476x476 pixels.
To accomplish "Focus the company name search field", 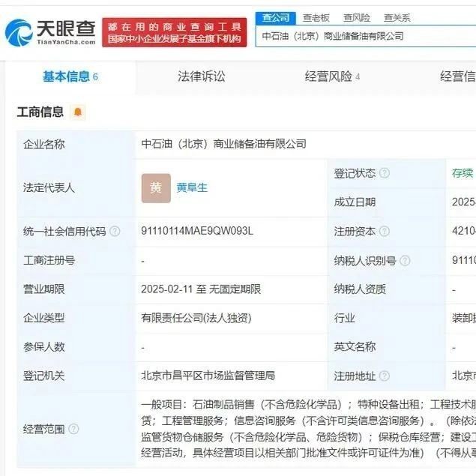I will [x=366, y=36].
